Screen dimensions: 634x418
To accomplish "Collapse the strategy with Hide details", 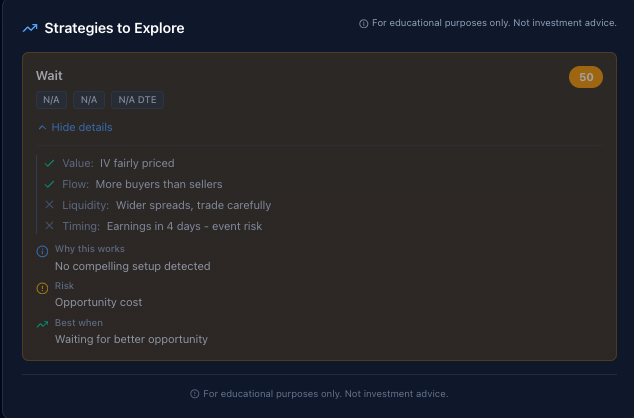I will pyautogui.click(x=81, y=127).
